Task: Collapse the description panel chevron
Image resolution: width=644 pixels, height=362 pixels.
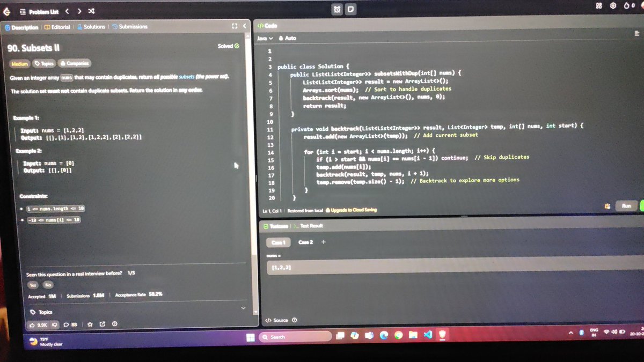Action: (x=244, y=26)
